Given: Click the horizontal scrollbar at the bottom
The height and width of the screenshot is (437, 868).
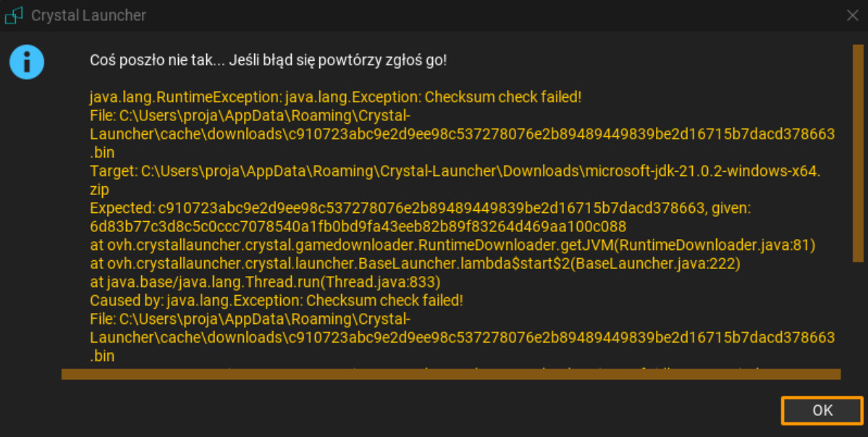Looking at the screenshot, I should [x=450, y=374].
